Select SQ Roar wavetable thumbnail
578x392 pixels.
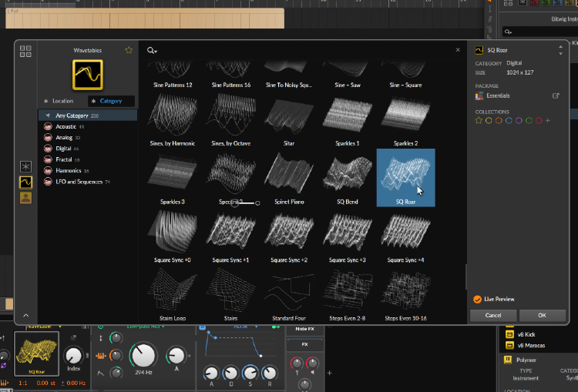pos(406,178)
